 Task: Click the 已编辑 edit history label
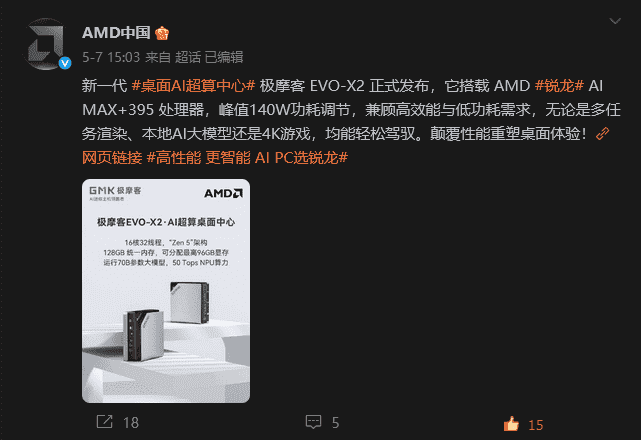(x=224, y=57)
